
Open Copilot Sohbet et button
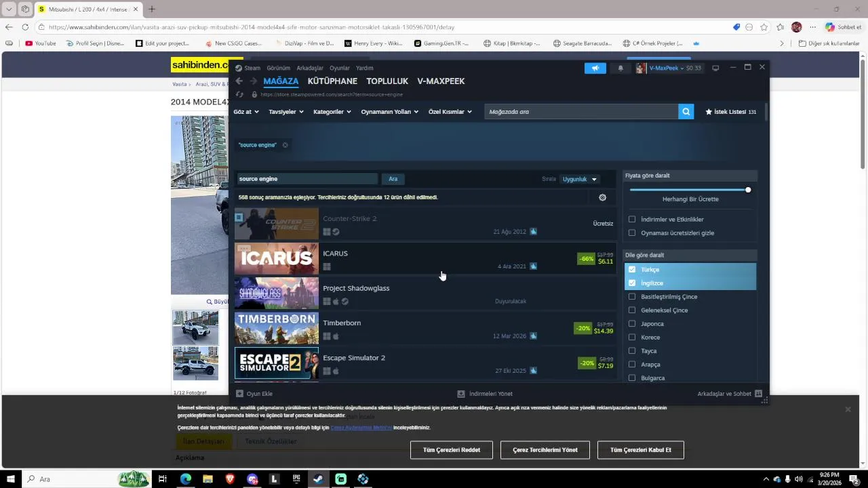click(x=844, y=27)
